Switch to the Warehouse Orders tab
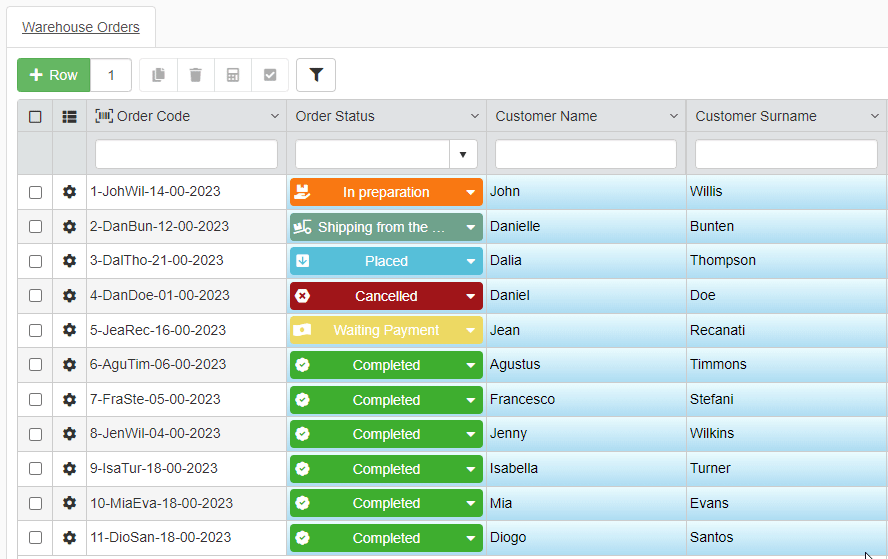Screen dimensions: 888x559 click(81, 27)
